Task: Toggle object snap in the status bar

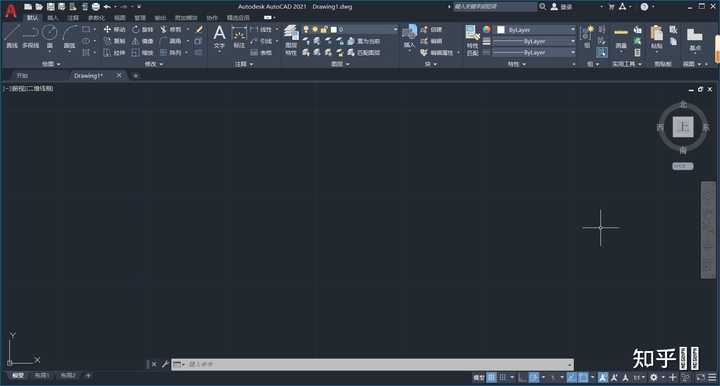Action: [x=583, y=377]
